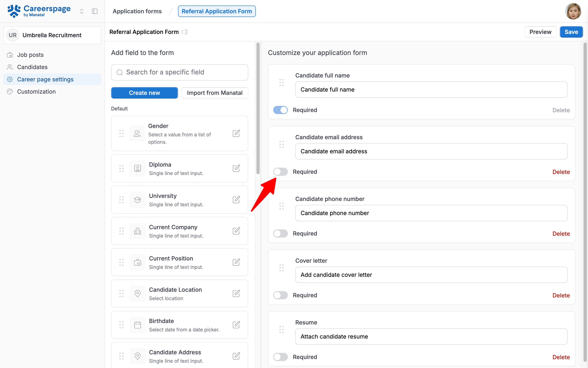Image resolution: width=588 pixels, height=368 pixels.
Task: Click the Current Company building icon
Action: pyautogui.click(x=138, y=231)
